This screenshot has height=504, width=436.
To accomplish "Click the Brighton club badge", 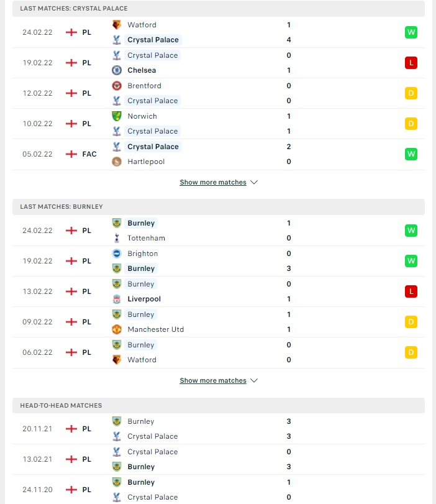I will tap(117, 254).
